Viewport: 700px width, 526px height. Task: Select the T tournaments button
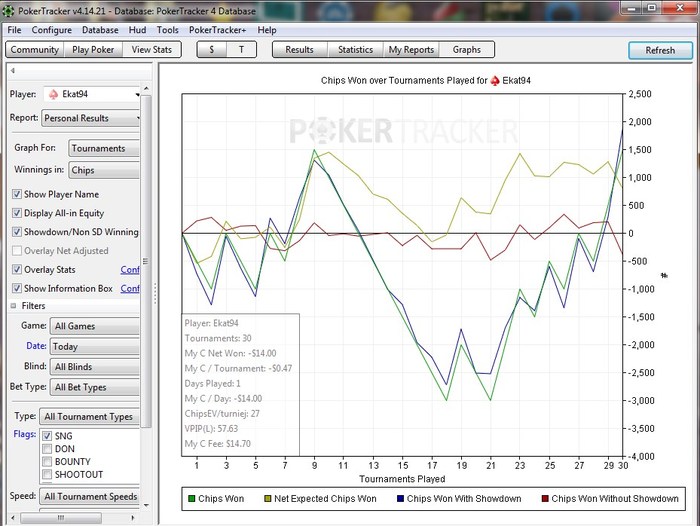[x=242, y=50]
